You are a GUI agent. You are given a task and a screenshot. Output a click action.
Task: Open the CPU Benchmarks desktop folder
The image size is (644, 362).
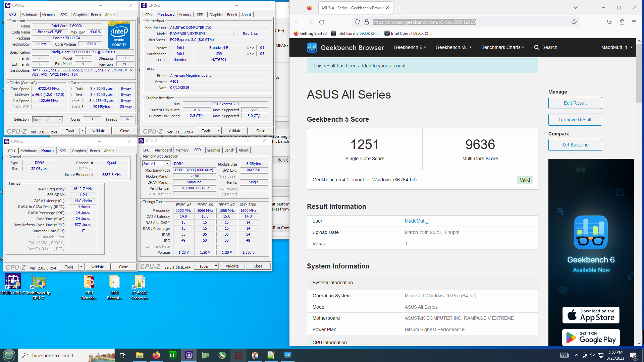(89, 287)
